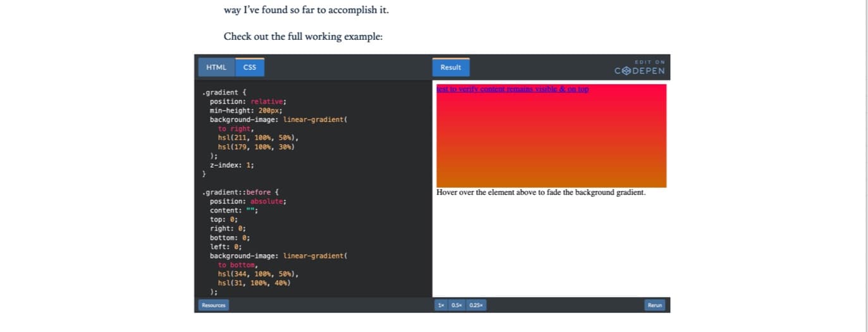Screen dimensions: 868x332
Task: Select the CSS code tab
Action: tap(250, 67)
